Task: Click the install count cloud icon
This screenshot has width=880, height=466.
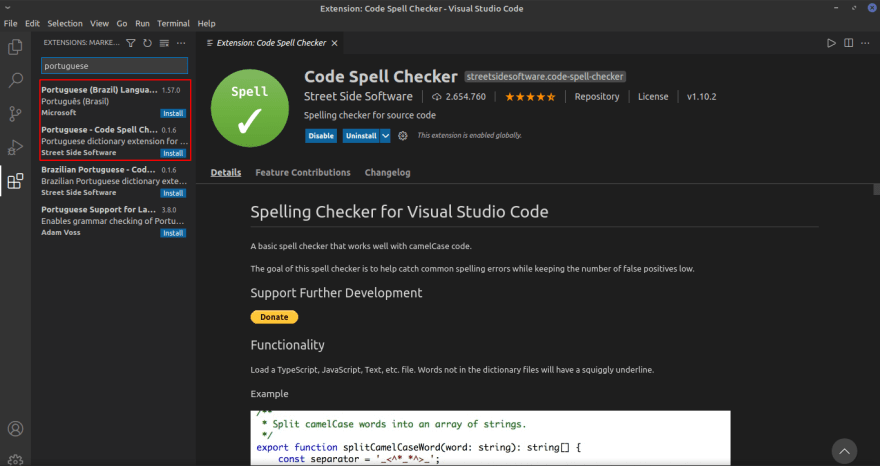Action: pyautogui.click(x=437, y=97)
